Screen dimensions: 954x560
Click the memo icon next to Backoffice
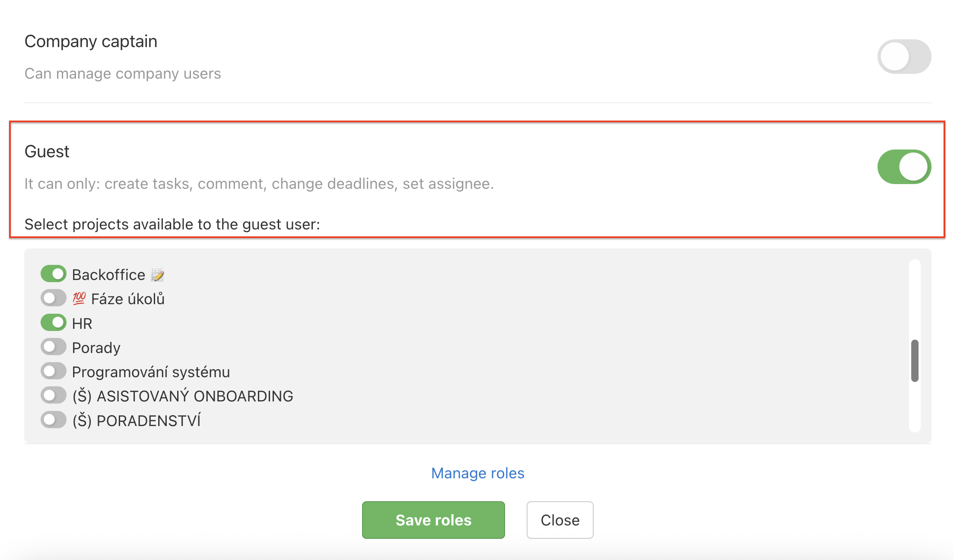[157, 275]
